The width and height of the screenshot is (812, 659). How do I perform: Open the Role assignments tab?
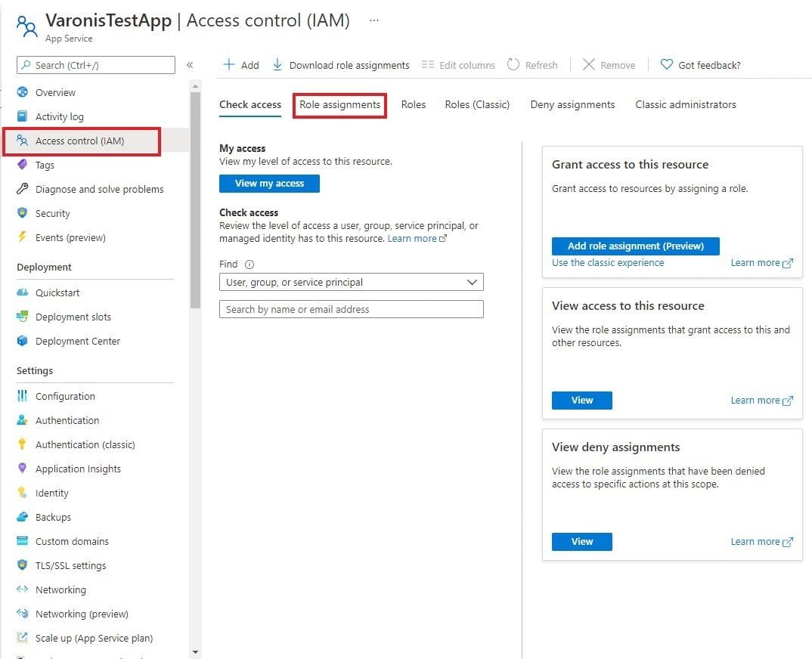[339, 104]
